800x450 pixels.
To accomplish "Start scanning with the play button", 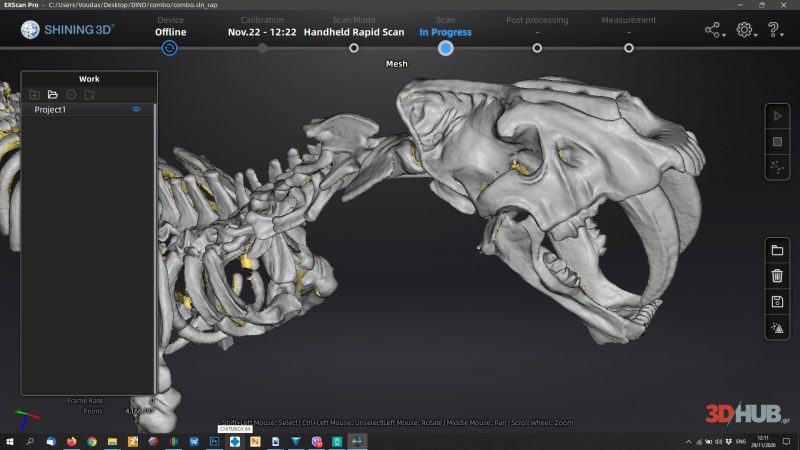I will 777,116.
